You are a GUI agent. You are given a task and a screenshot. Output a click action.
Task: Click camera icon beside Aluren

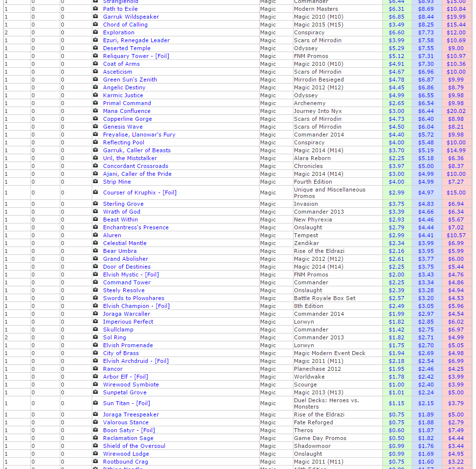[x=95, y=235]
